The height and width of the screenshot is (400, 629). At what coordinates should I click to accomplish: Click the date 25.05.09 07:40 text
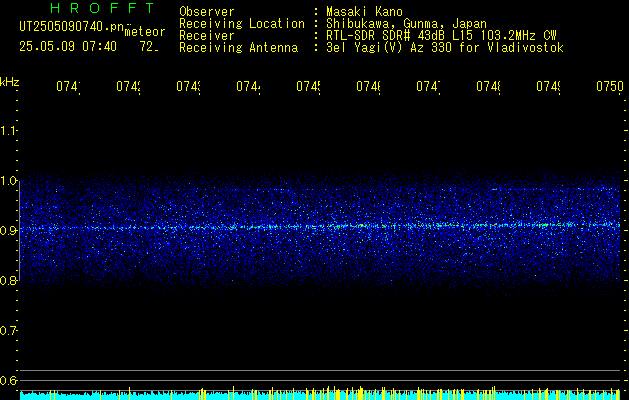[x=68, y=47]
